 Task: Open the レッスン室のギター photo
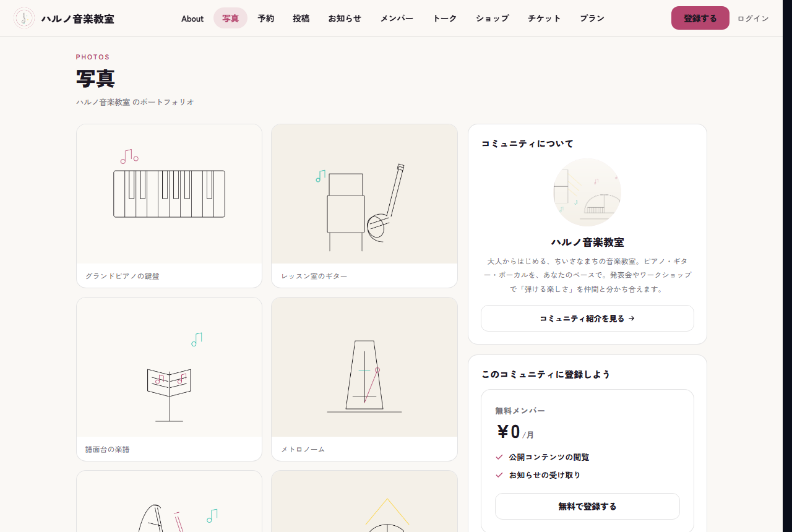point(364,194)
